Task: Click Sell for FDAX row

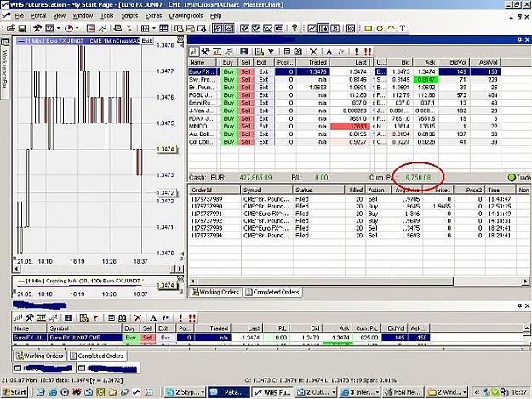Action: (x=246, y=118)
